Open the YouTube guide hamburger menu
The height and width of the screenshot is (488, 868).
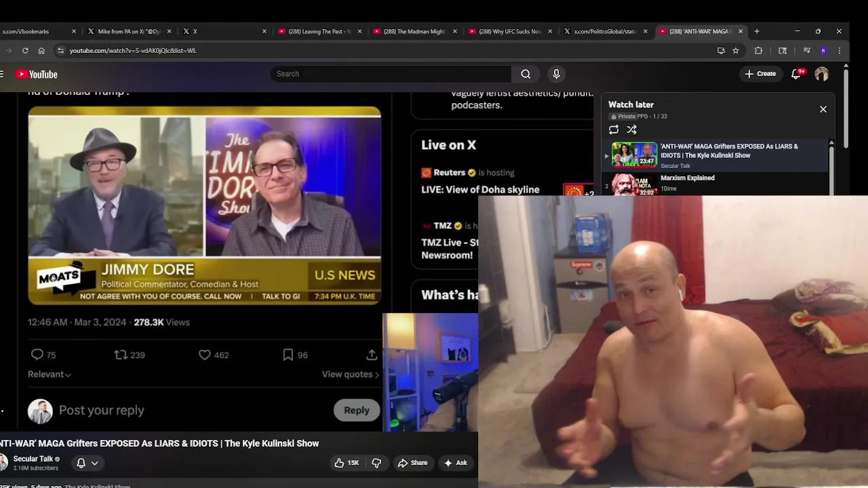point(2,74)
